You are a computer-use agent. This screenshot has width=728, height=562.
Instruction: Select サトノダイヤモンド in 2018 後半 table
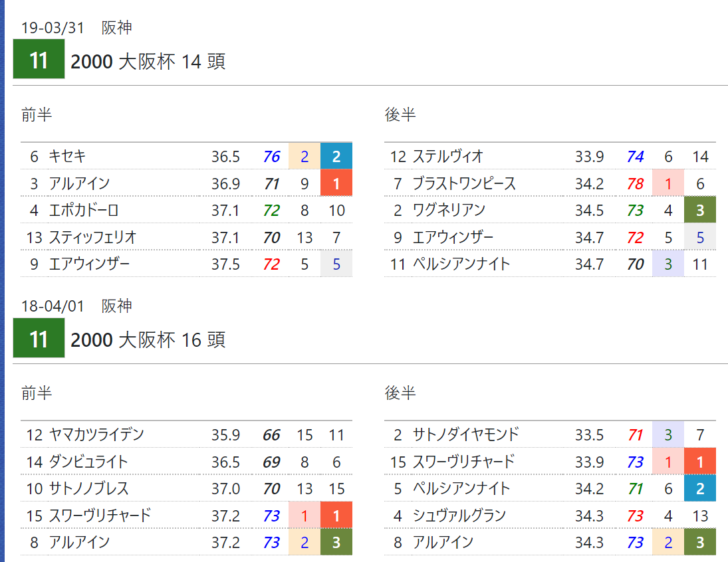point(465,434)
